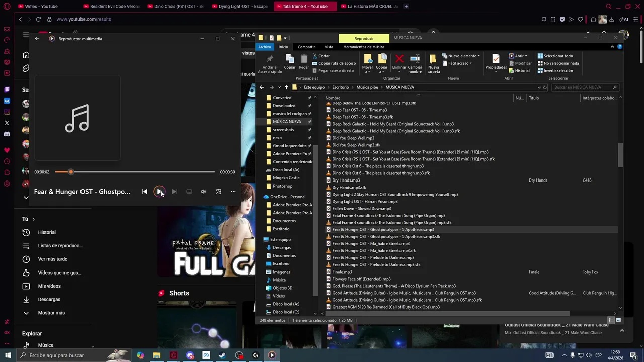The image size is (644, 362).
Task: Go back in the media player window
Action: [37, 39]
